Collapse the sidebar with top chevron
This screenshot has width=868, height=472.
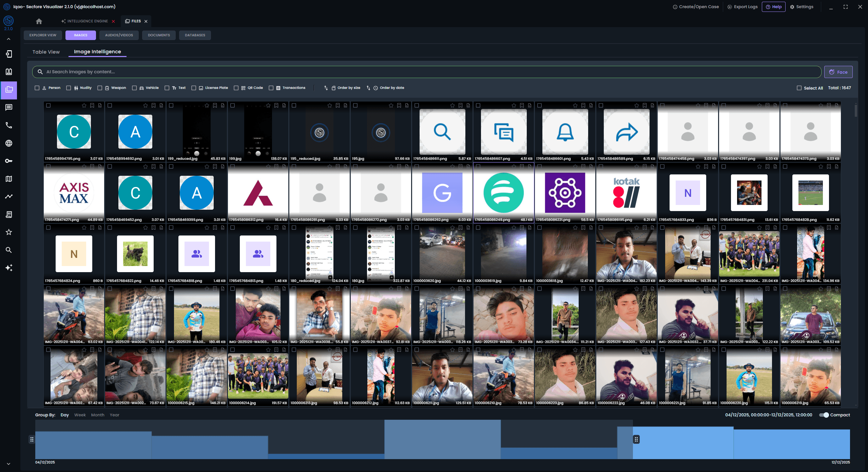coord(8,39)
